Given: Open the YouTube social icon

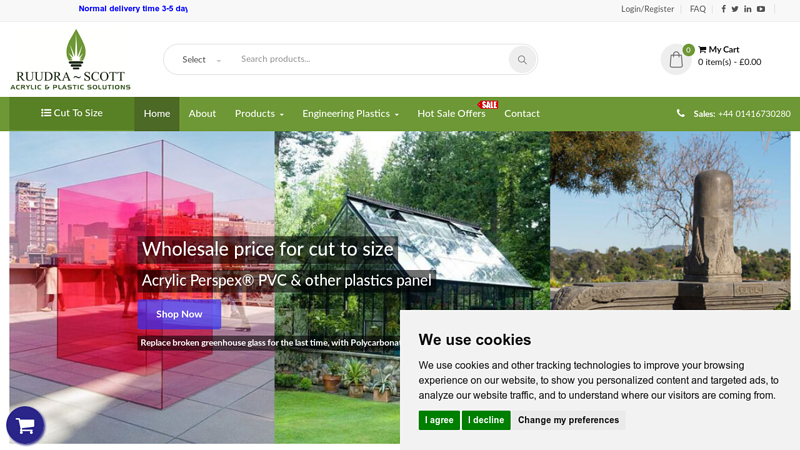Looking at the screenshot, I should [761, 9].
